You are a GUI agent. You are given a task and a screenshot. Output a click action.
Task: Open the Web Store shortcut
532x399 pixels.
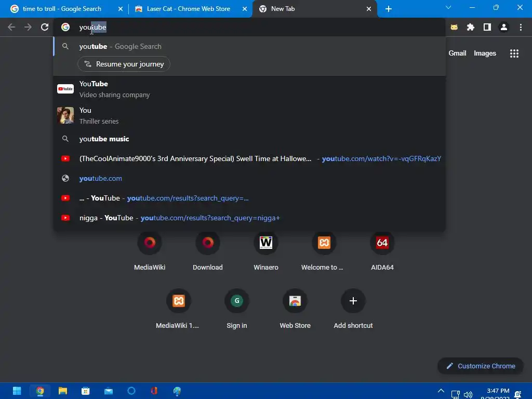point(295,309)
